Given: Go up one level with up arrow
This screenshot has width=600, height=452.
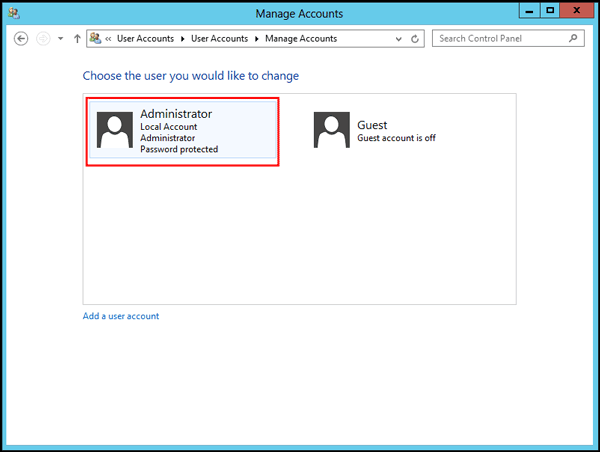Looking at the screenshot, I should 77,39.
